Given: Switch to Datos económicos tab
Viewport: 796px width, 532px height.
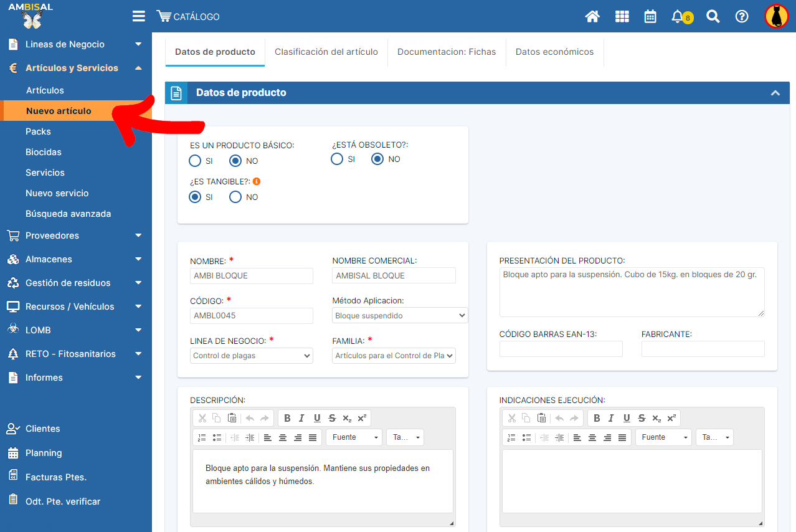Looking at the screenshot, I should [x=554, y=52].
